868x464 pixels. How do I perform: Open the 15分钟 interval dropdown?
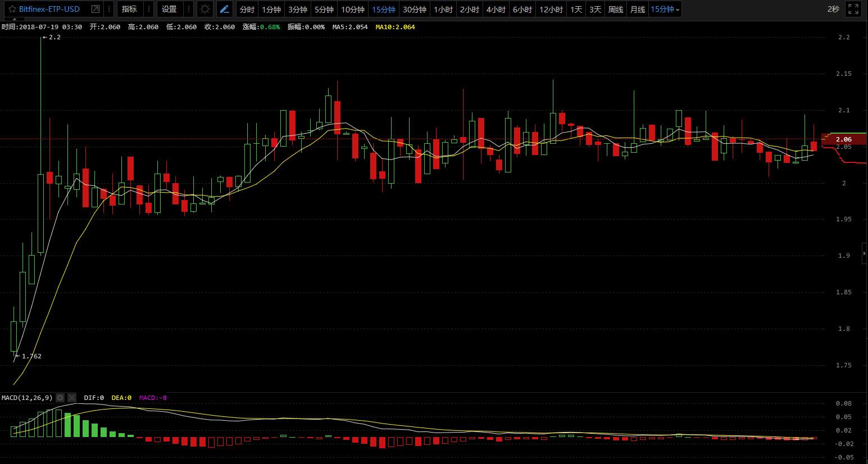click(x=665, y=10)
